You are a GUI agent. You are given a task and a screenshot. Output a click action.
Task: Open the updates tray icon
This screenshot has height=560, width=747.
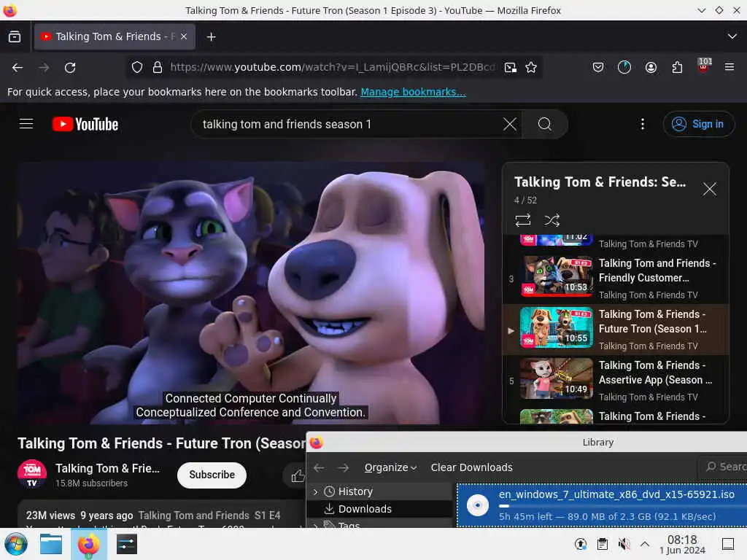pyautogui.click(x=581, y=544)
